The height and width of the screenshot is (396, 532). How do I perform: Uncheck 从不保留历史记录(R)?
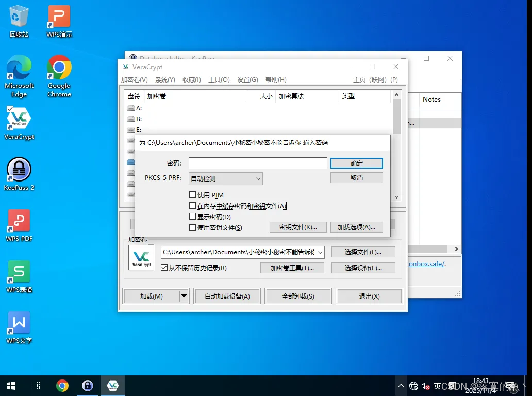[x=163, y=268]
